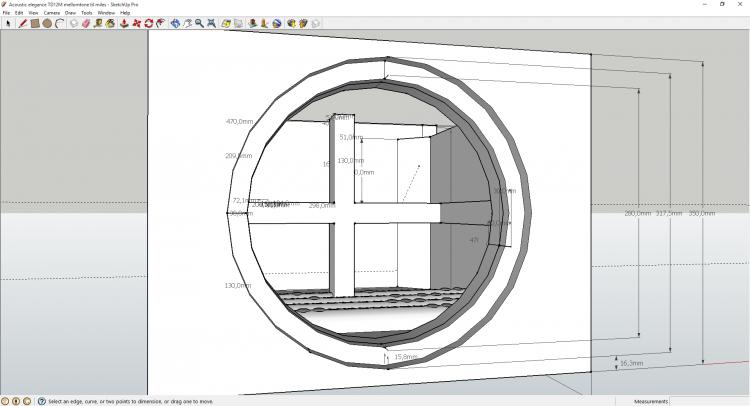Activate the Orbit camera tool

coord(175,22)
